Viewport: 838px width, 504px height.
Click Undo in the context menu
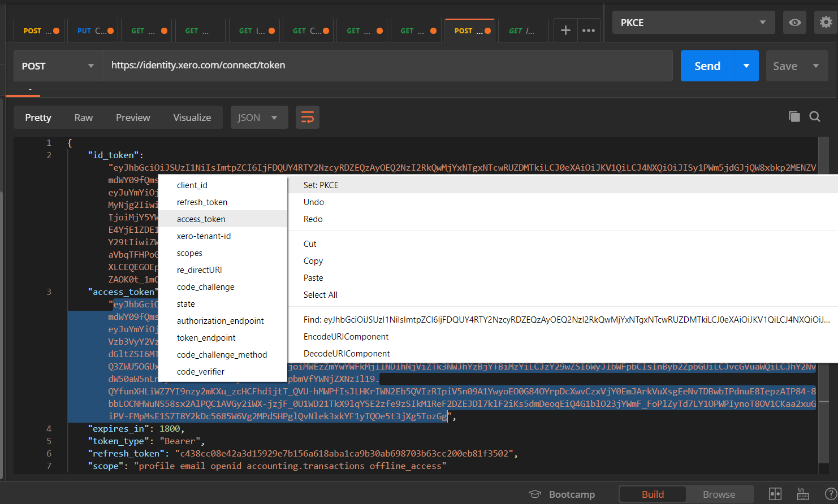tap(563, 202)
